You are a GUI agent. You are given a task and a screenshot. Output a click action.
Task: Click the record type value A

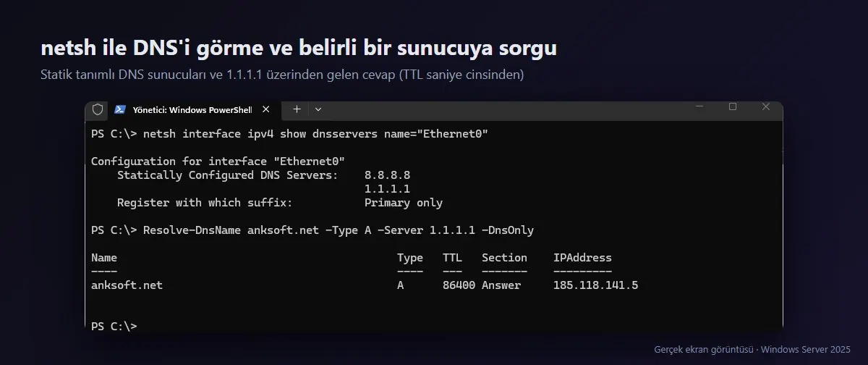pyautogui.click(x=401, y=285)
